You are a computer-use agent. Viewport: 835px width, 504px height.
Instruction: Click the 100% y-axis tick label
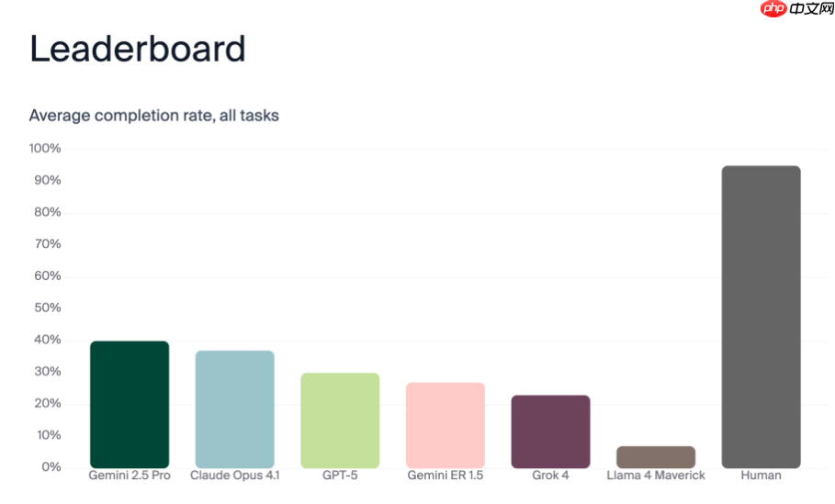[x=45, y=149]
